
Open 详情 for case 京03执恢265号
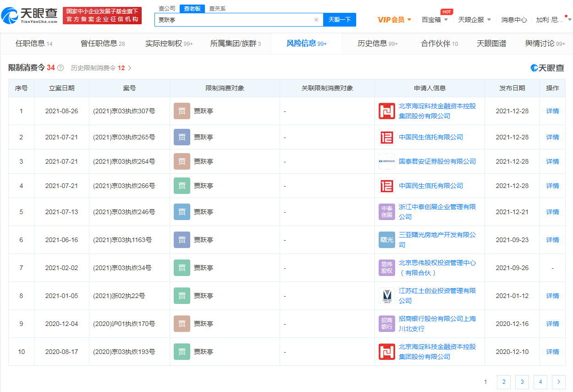click(553, 137)
